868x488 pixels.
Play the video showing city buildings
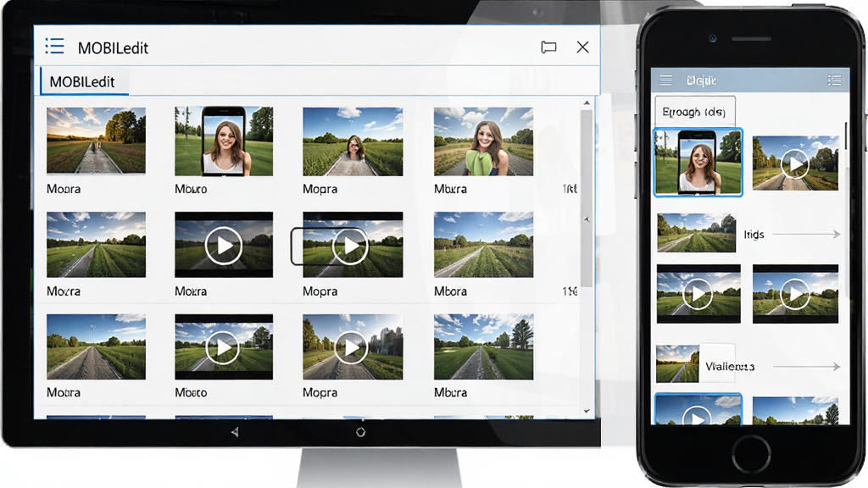click(x=353, y=347)
